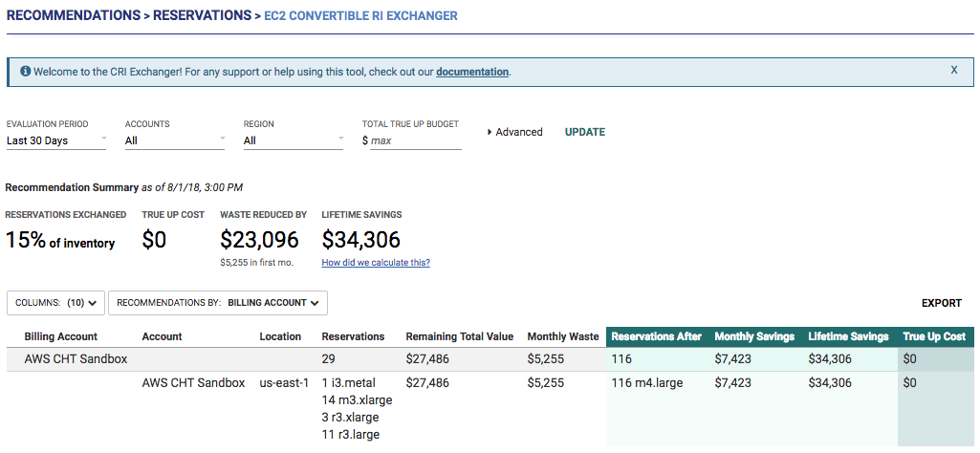
Task: Click AWS CHT Sandbox in Account column
Action: pos(193,383)
